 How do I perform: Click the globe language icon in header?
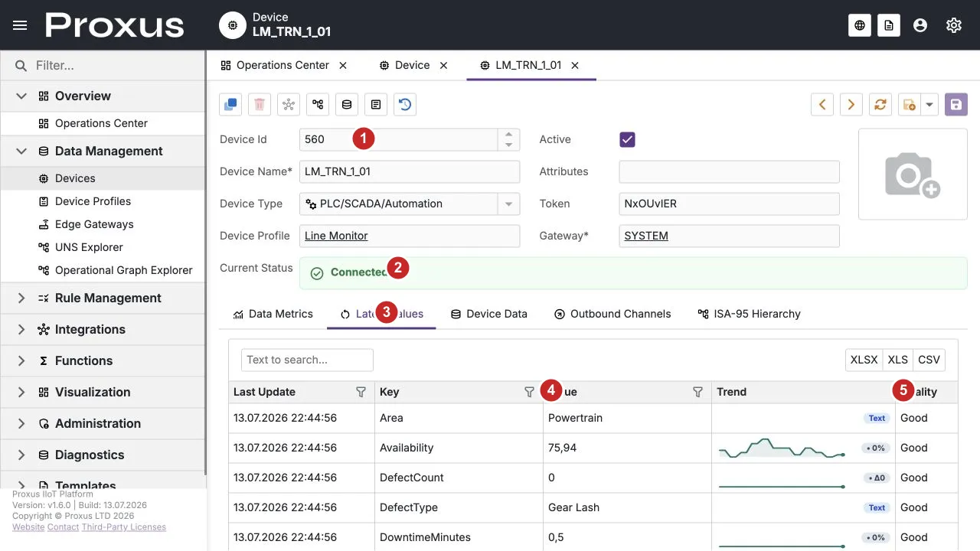click(860, 25)
